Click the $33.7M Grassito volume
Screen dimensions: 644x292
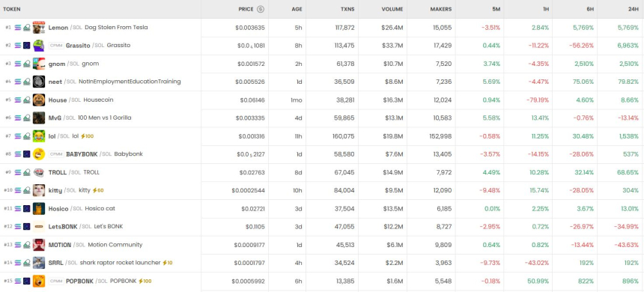392,46
